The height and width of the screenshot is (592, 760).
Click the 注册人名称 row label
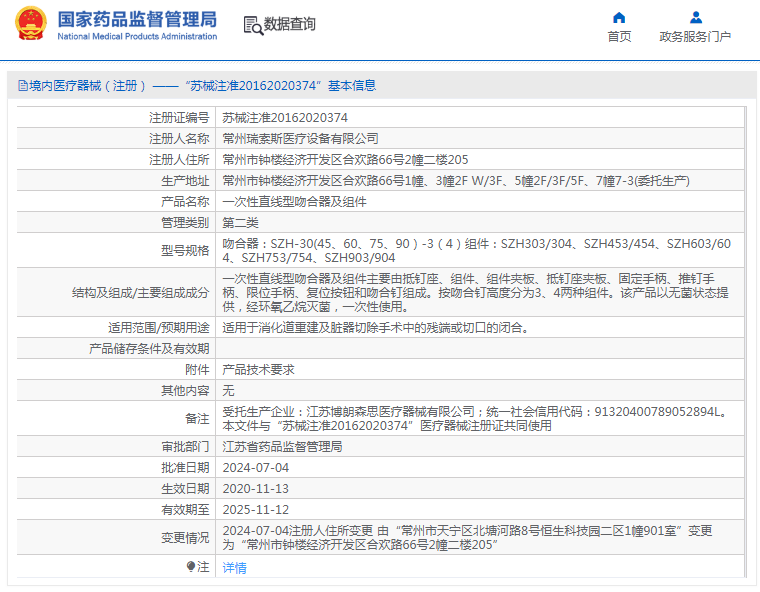(x=179, y=139)
